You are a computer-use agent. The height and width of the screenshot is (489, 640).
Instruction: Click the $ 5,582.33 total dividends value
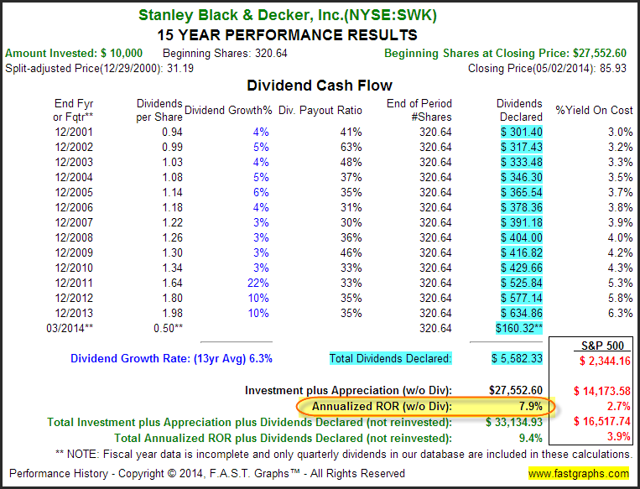[517, 358]
